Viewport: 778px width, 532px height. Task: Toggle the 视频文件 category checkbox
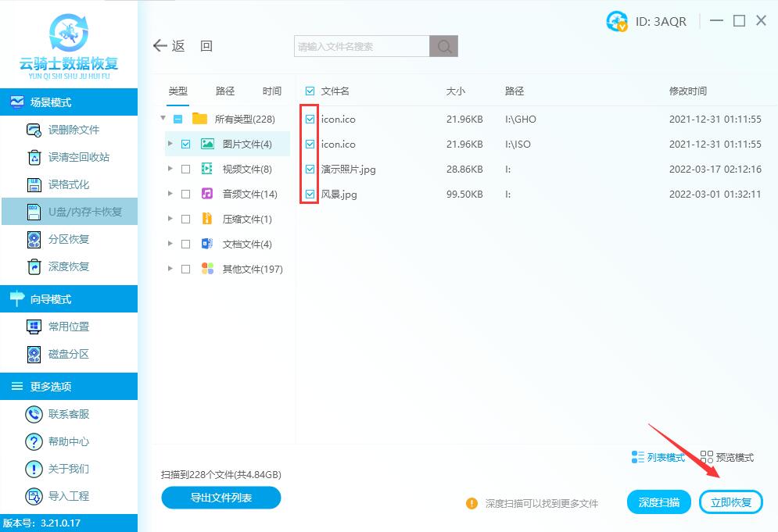click(x=187, y=169)
